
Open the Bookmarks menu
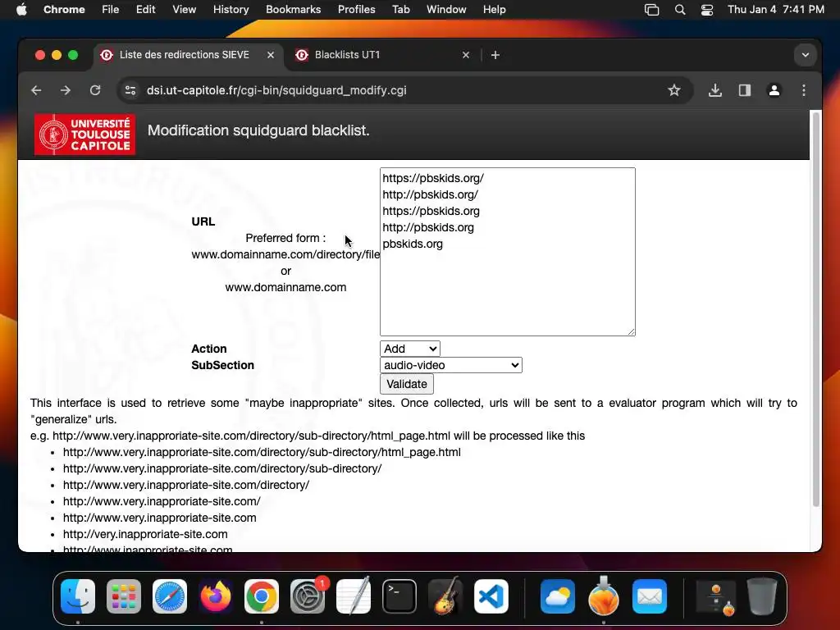click(294, 10)
